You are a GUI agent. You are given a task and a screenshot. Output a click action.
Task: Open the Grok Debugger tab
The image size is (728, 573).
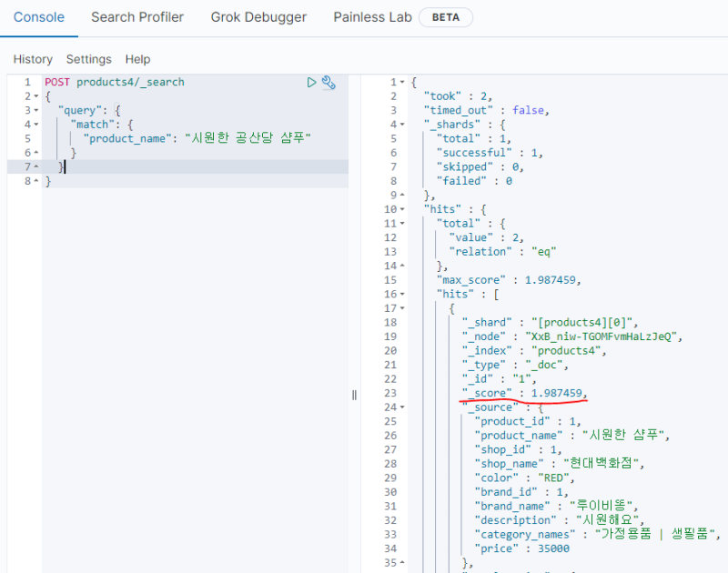258,17
